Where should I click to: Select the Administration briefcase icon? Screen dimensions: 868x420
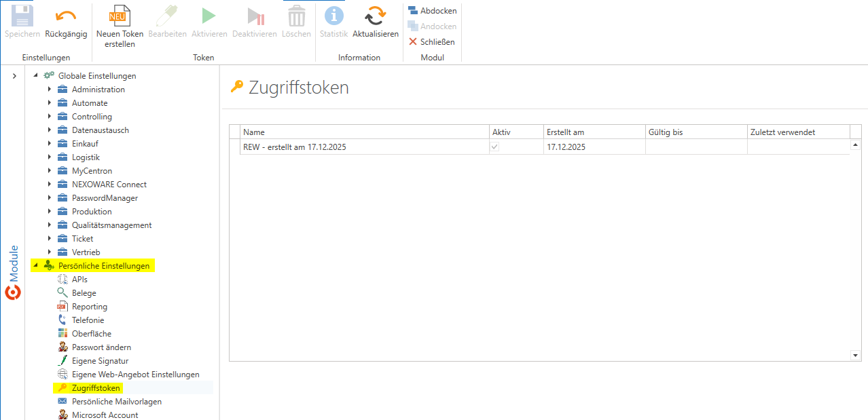point(62,90)
